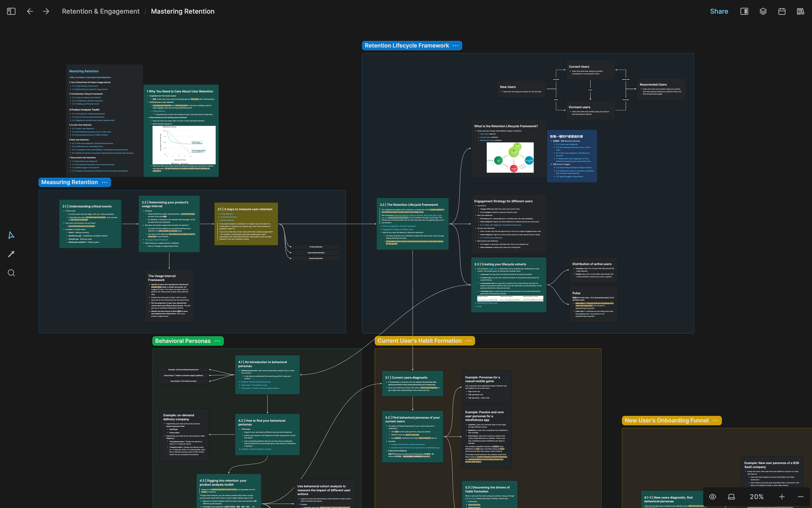Select the cursor pointer tool
Image resolution: width=812 pixels, height=508 pixels.
pos(11,235)
